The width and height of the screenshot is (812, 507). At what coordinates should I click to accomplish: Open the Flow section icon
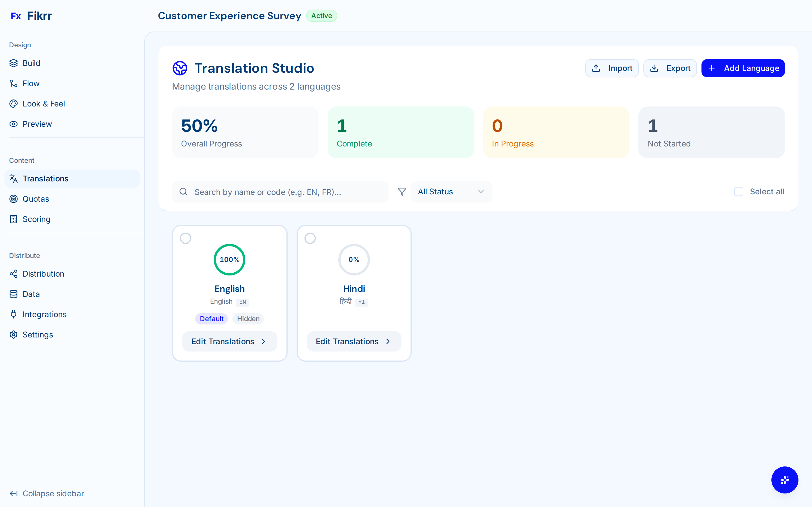point(14,83)
